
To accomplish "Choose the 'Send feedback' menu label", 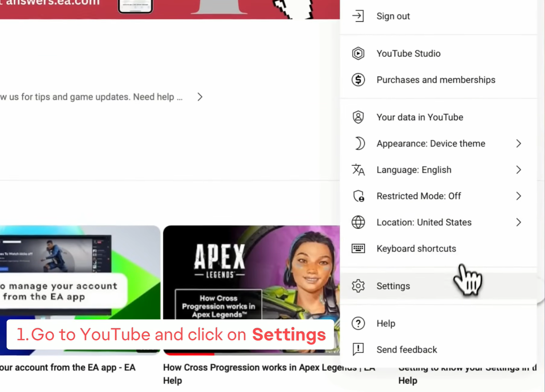I will point(407,350).
